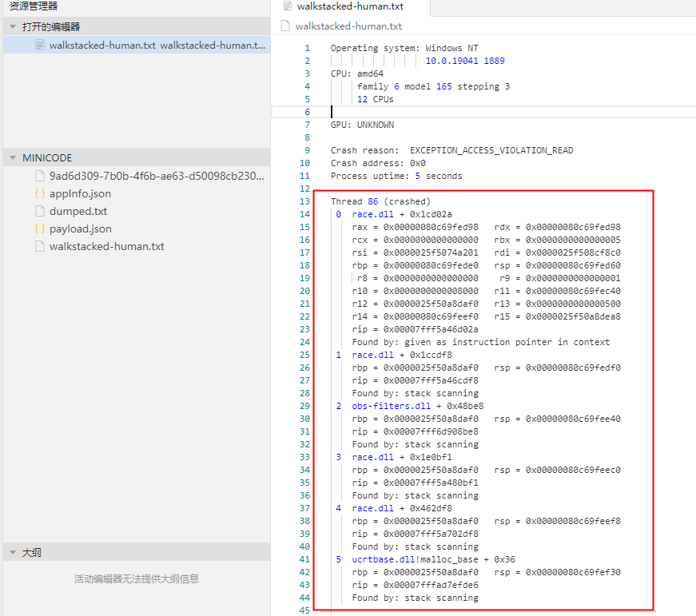Click the dumped.txt file icon
Screen dimensions: 696x616
tap(39, 211)
